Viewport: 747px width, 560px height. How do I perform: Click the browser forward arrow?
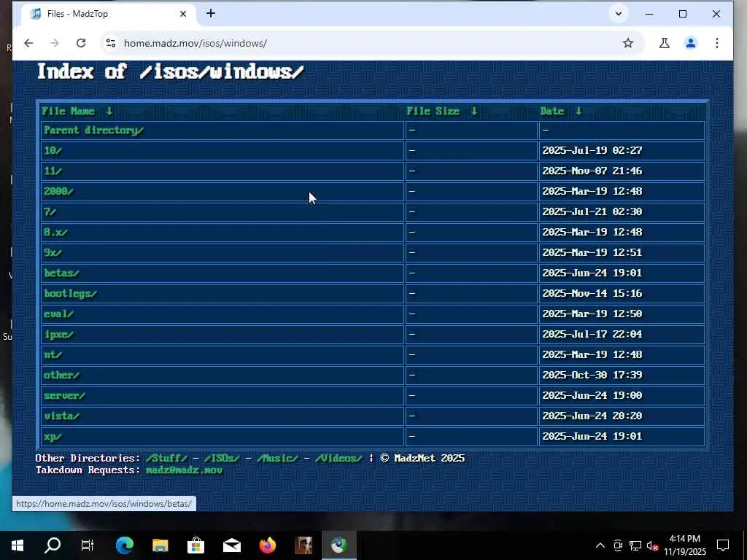(x=54, y=43)
